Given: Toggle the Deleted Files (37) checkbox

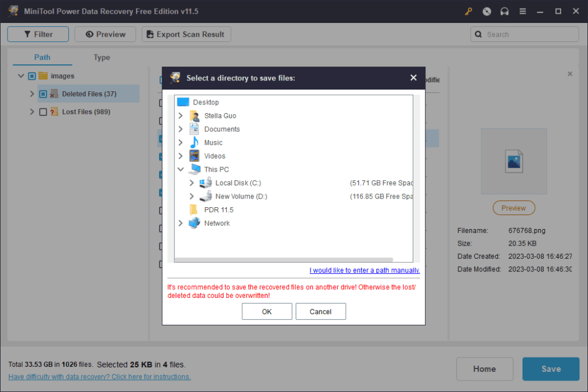Looking at the screenshot, I should pyautogui.click(x=43, y=94).
